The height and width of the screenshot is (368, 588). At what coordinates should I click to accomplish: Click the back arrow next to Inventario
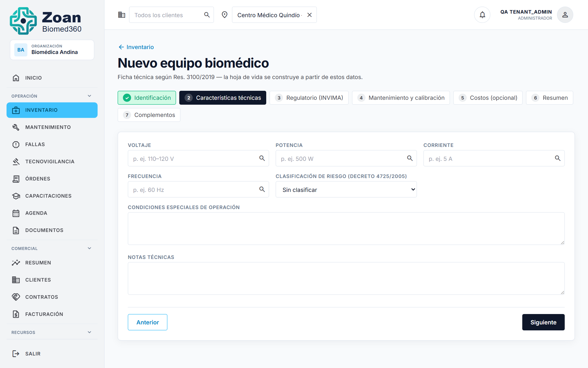click(x=121, y=47)
